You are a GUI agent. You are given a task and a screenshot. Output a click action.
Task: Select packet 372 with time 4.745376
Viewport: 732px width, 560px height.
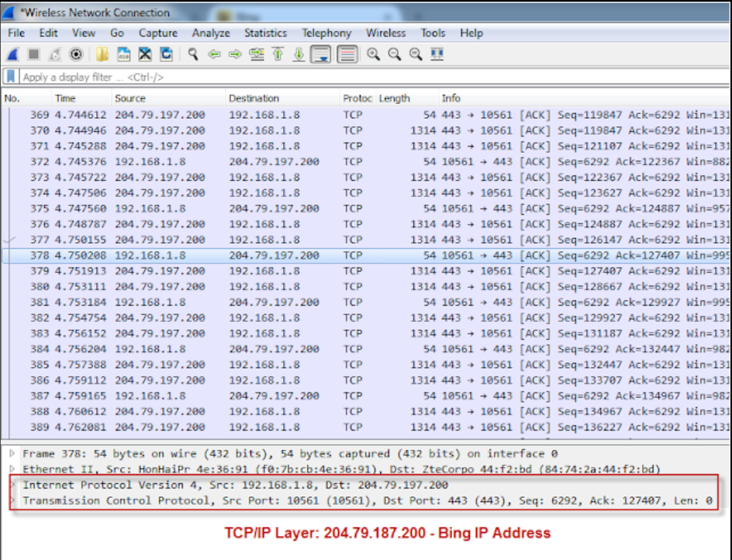[366, 161]
